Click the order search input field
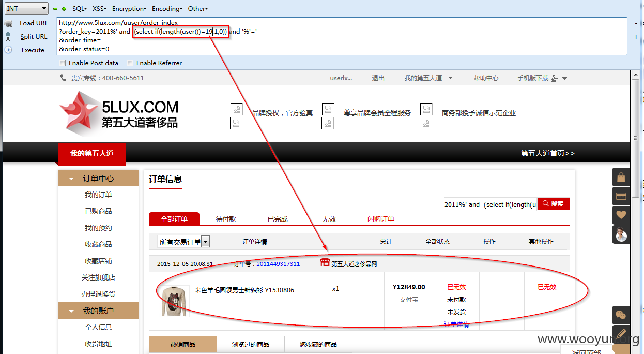644x354 pixels. pos(490,204)
